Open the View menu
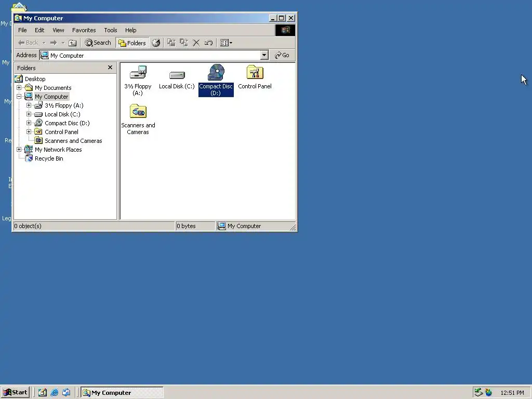Viewport: 532px width, 399px height. tap(58, 30)
